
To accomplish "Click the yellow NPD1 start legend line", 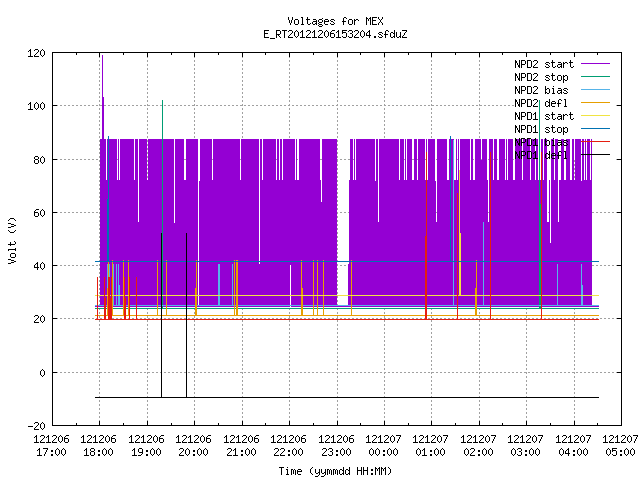I will tap(596, 116).
